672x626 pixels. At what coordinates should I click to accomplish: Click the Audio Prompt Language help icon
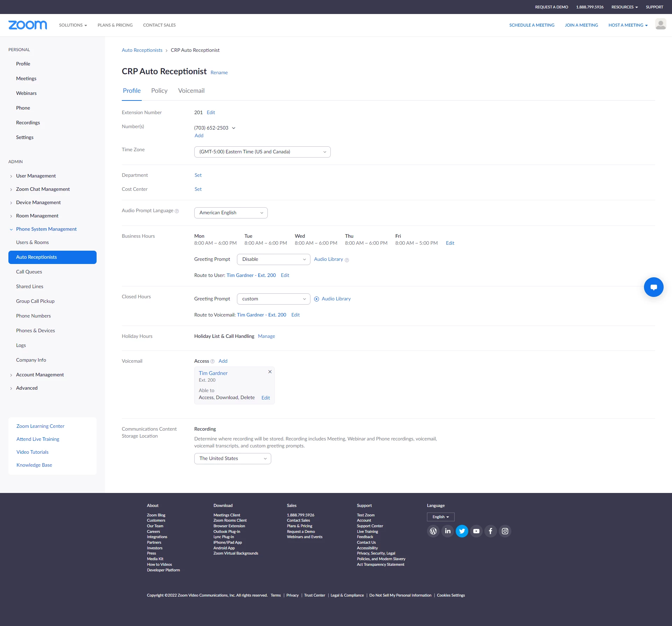pos(177,211)
